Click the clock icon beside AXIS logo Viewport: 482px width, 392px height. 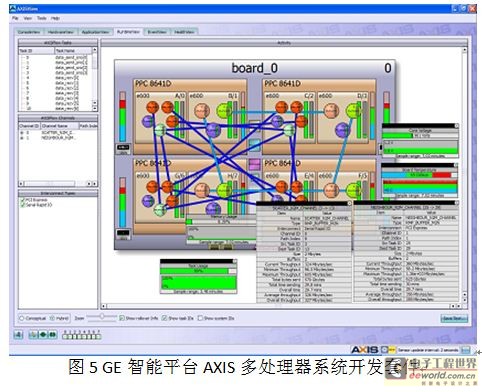point(384,350)
